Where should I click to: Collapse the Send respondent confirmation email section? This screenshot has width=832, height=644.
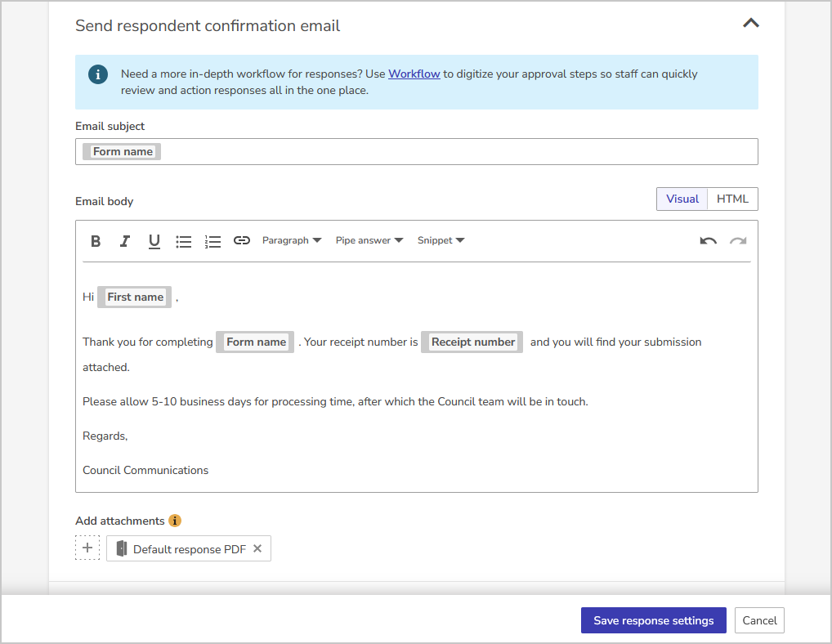point(750,23)
